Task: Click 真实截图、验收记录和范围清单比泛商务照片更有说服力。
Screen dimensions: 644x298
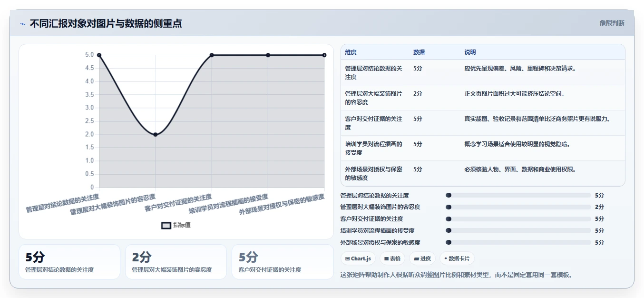Action: [537, 119]
